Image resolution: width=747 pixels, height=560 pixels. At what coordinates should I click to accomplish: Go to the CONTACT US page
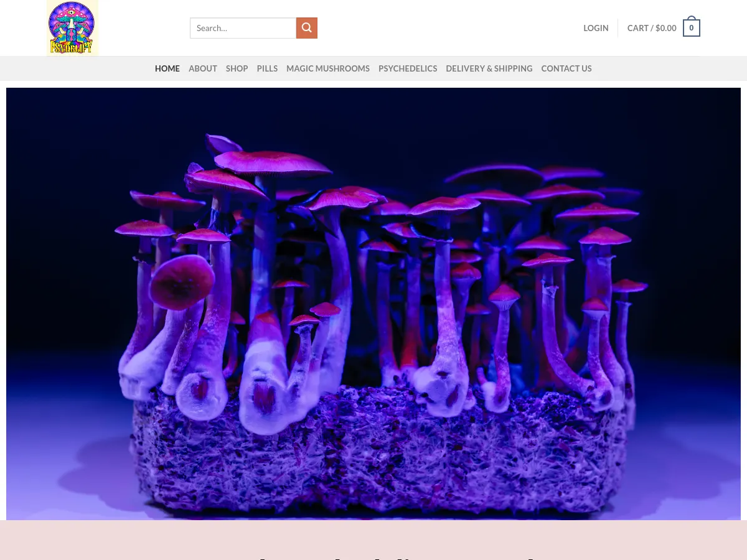566,68
